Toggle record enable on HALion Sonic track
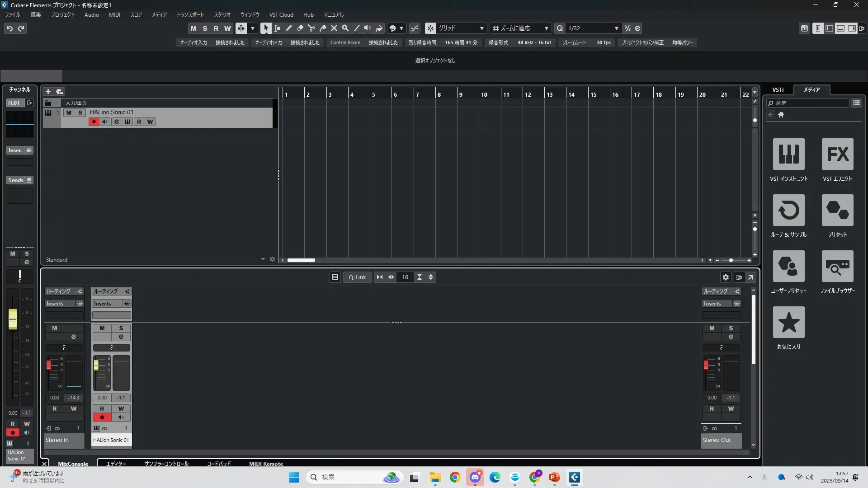This screenshot has height=488, width=868. click(94, 122)
